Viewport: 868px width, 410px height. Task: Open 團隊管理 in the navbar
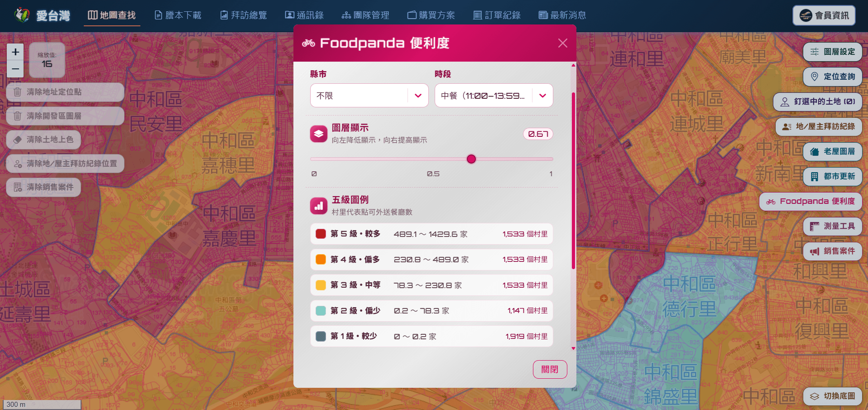click(365, 15)
